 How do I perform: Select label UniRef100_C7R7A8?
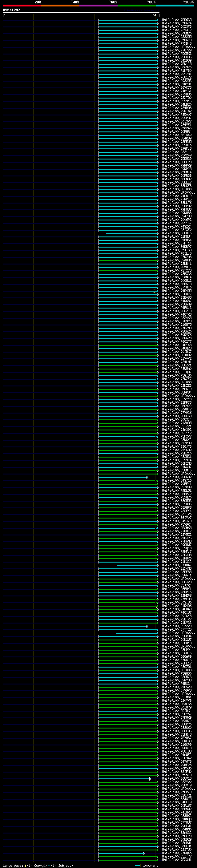click(x=176, y=257)
